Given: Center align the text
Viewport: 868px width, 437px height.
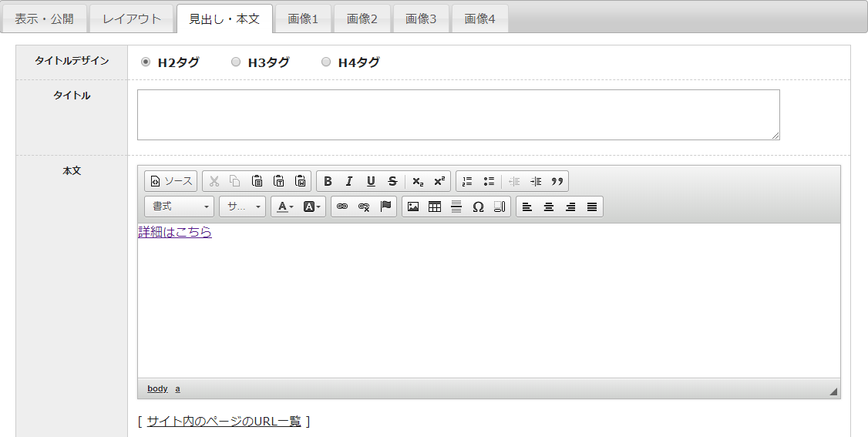Looking at the screenshot, I should click(549, 207).
